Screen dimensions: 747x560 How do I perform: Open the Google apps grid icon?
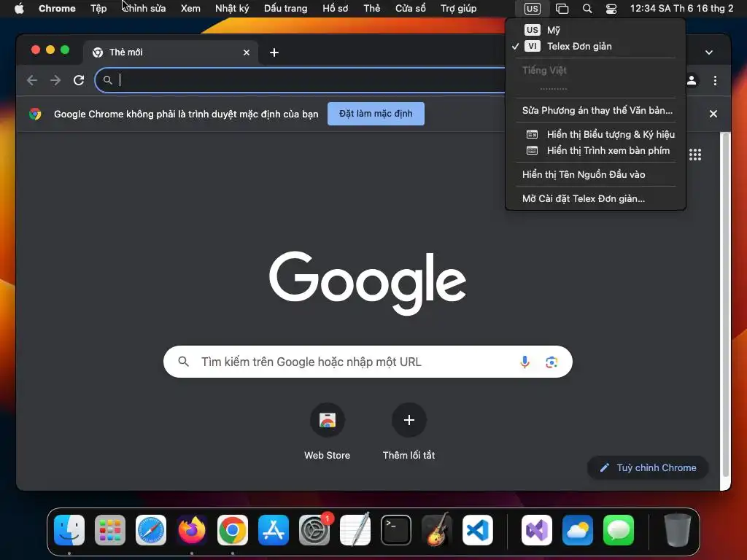click(695, 155)
